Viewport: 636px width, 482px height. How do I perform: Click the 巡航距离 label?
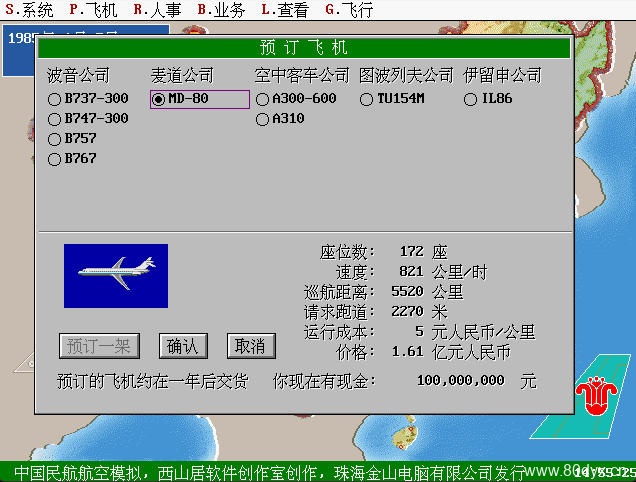(x=339, y=292)
